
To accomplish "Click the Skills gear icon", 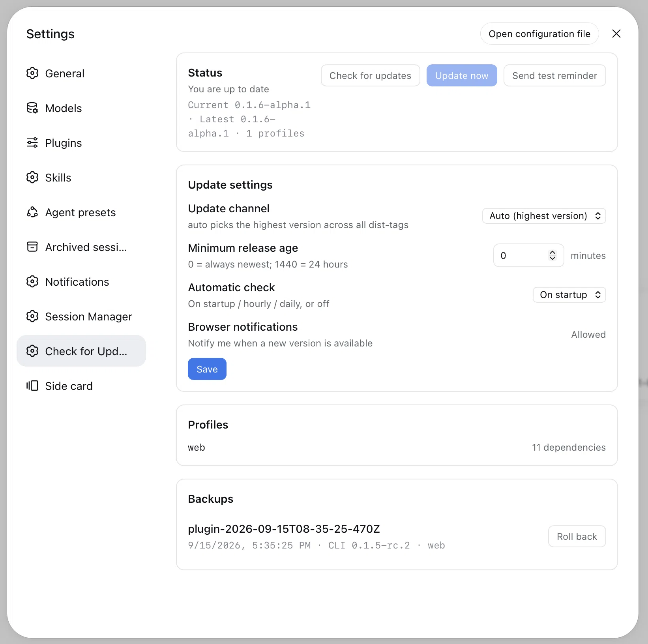I will (x=32, y=178).
